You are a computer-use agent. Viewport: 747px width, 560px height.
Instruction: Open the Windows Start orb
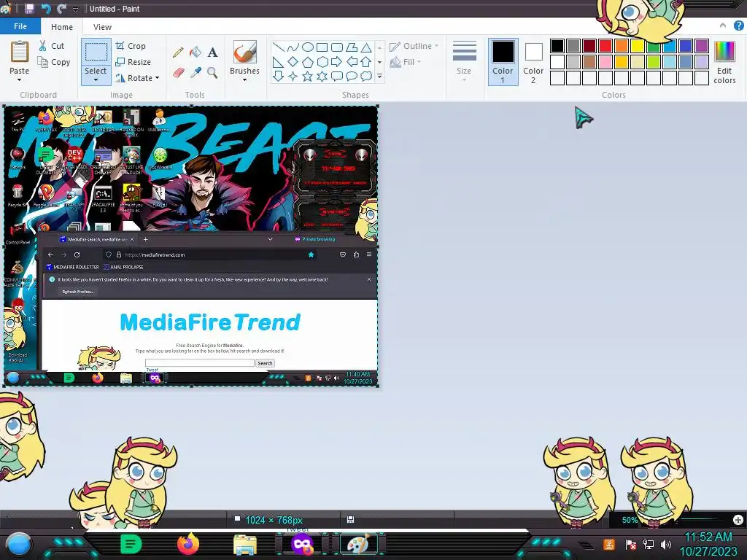pyautogui.click(x=19, y=544)
